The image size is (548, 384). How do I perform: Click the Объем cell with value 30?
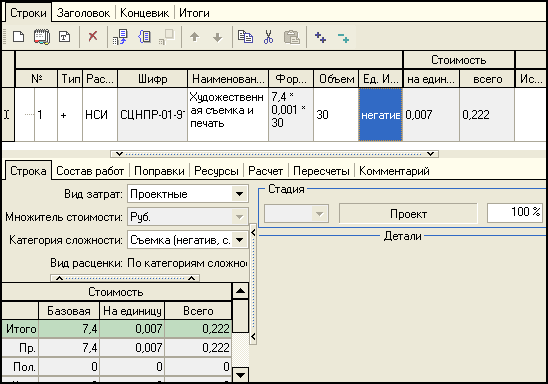click(336, 115)
